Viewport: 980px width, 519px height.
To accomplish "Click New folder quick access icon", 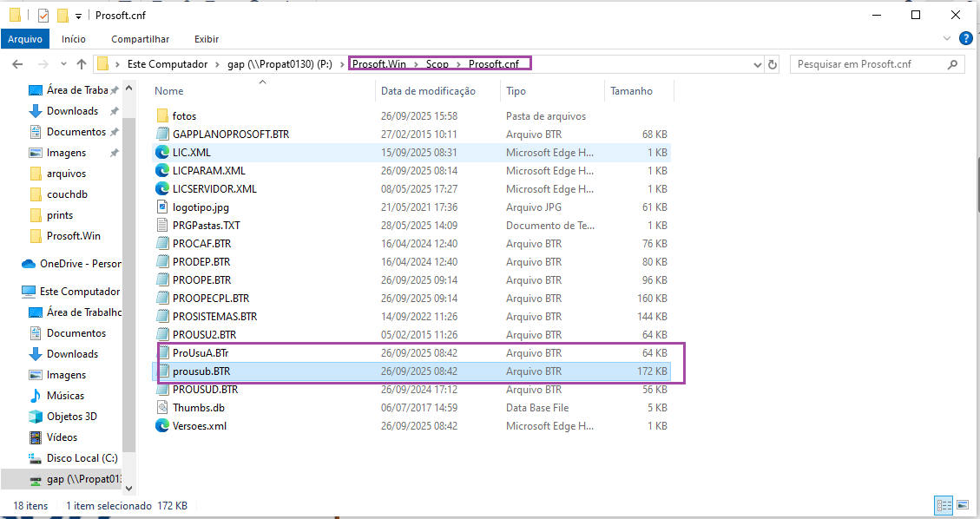I will tap(62, 16).
